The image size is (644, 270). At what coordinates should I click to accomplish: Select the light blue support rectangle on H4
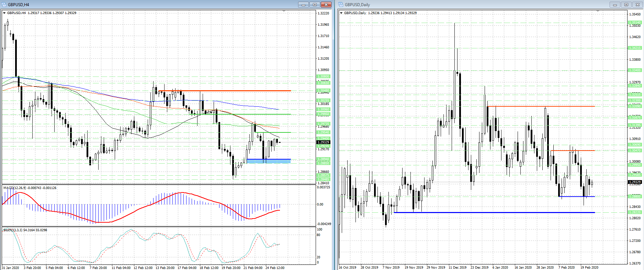click(x=269, y=161)
